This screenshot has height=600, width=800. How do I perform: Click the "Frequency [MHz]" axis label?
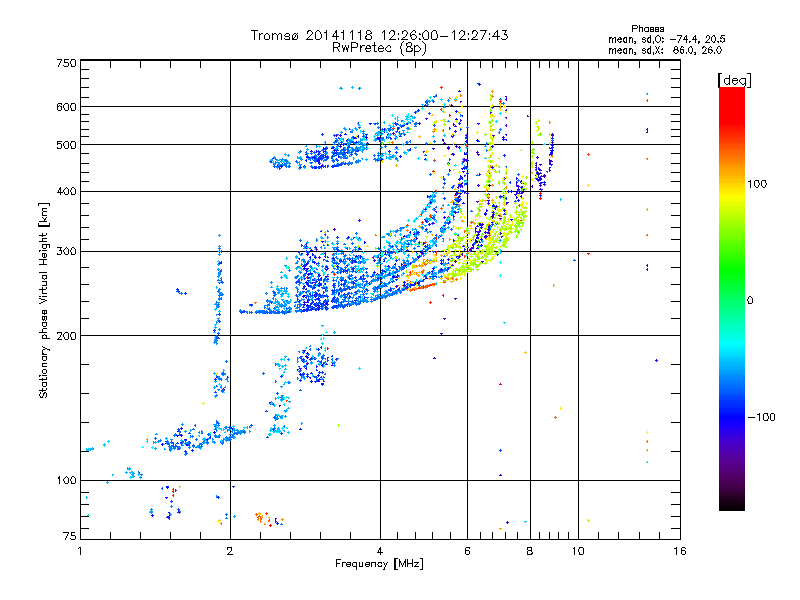[379, 564]
